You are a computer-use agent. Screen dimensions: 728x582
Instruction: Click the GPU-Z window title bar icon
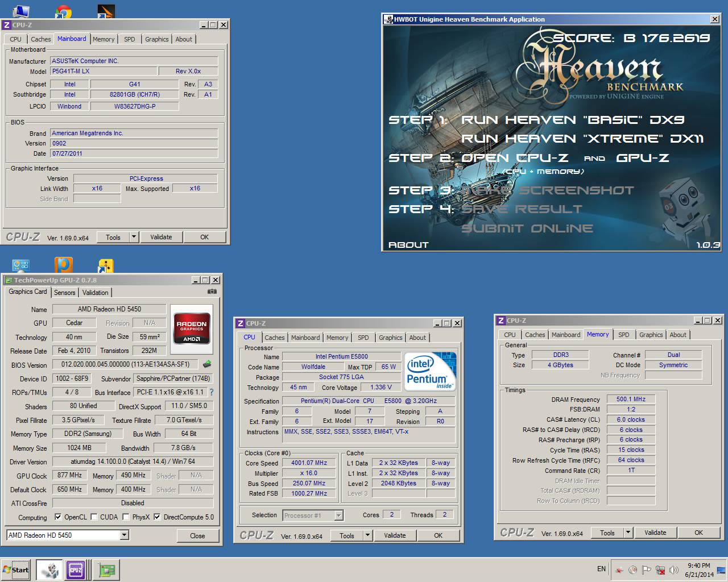point(8,280)
